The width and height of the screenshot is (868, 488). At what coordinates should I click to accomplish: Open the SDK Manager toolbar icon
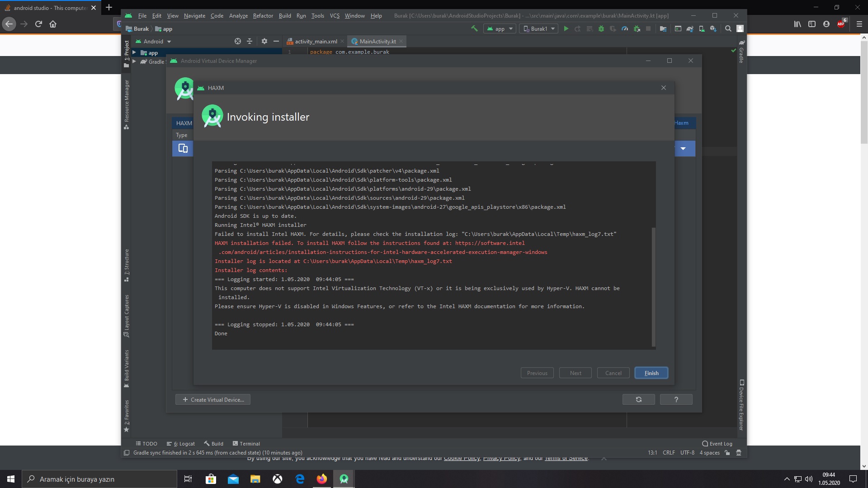pyautogui.click(x=713, y=28)
